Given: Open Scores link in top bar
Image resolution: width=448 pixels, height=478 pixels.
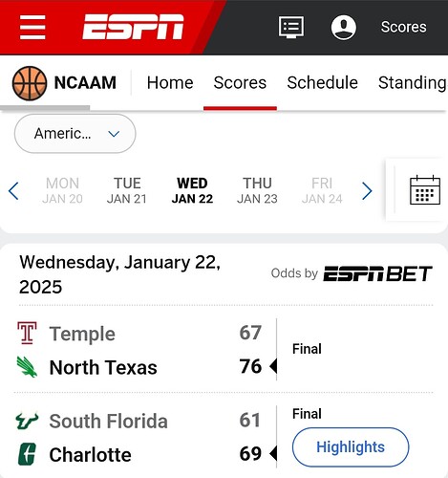Looking at the screenshot, I should (403, 27).
